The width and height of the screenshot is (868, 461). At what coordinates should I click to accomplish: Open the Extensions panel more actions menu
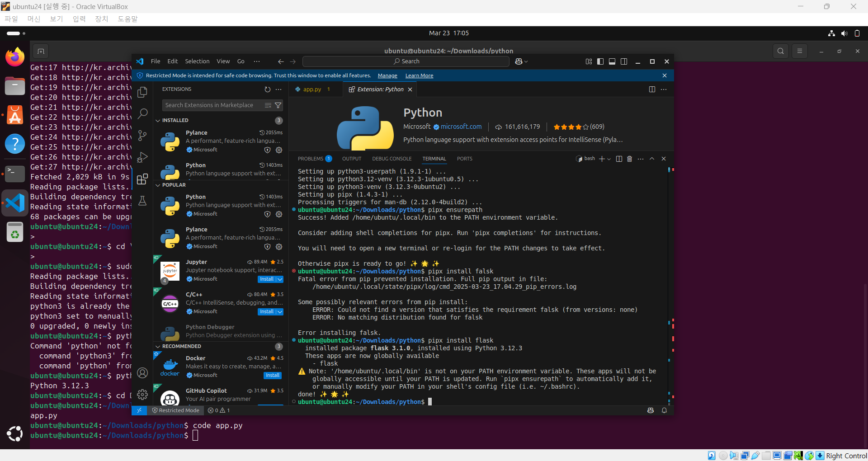278,89
